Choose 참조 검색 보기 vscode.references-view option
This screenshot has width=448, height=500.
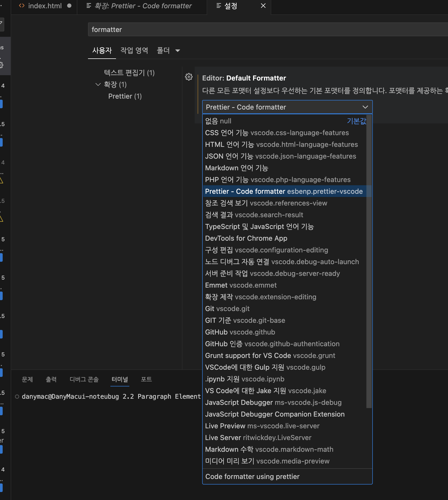coord(285,203)
